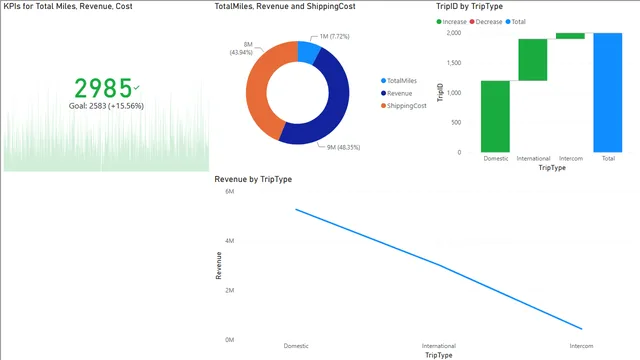The width and height of the screenshot is (640, 360).
Task: Select the ShippingCost legend color marker
Action: (383, 106)
